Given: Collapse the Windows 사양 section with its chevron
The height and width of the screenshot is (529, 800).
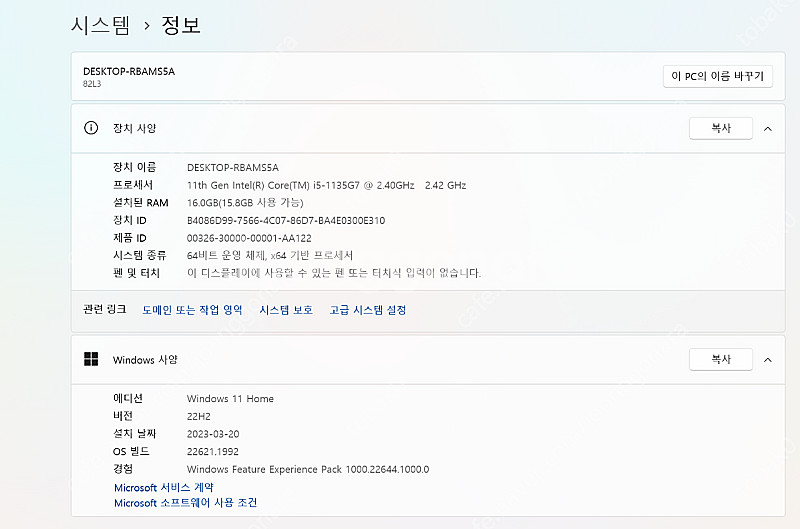Looking at the screenshot, I should pos(767,359).
